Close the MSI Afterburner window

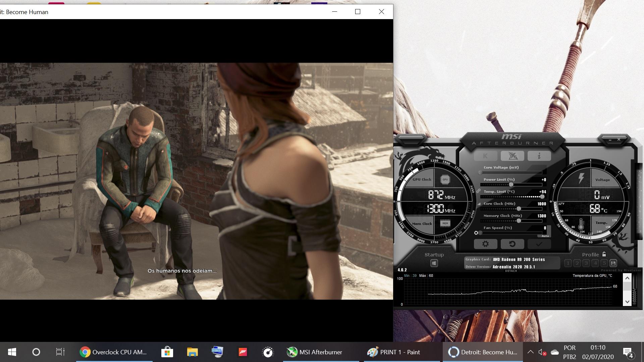619,139
